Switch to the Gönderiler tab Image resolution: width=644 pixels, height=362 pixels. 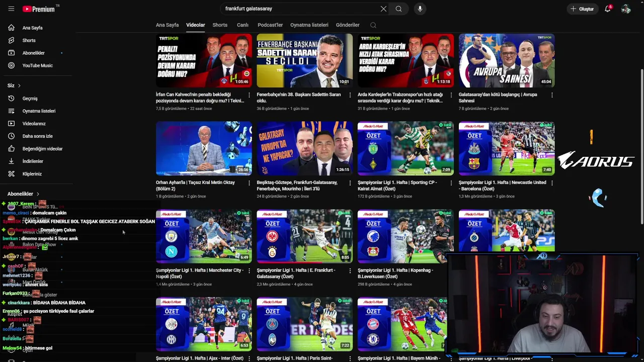pyautogui.click(x=348, y=25)
